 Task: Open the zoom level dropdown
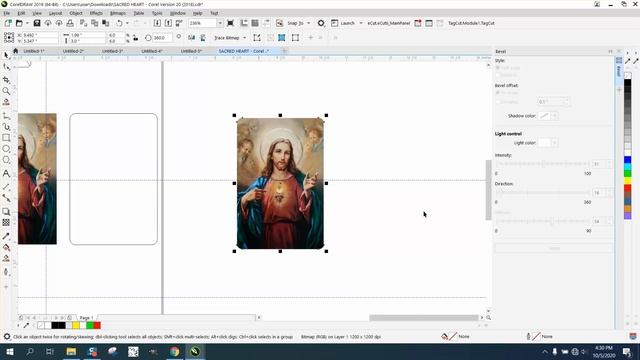[x=220, y=23]
